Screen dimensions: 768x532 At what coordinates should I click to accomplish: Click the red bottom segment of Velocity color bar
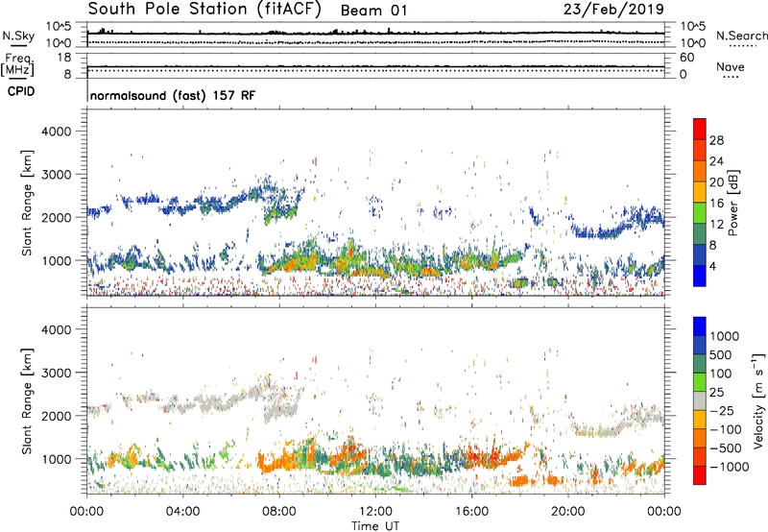tap(700, 475)
